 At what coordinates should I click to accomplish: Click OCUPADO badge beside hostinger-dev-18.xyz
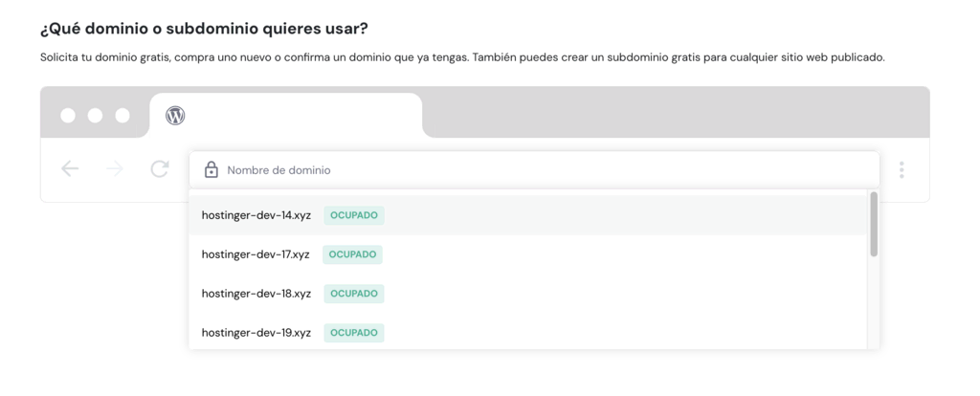click(x=354, y=294)
